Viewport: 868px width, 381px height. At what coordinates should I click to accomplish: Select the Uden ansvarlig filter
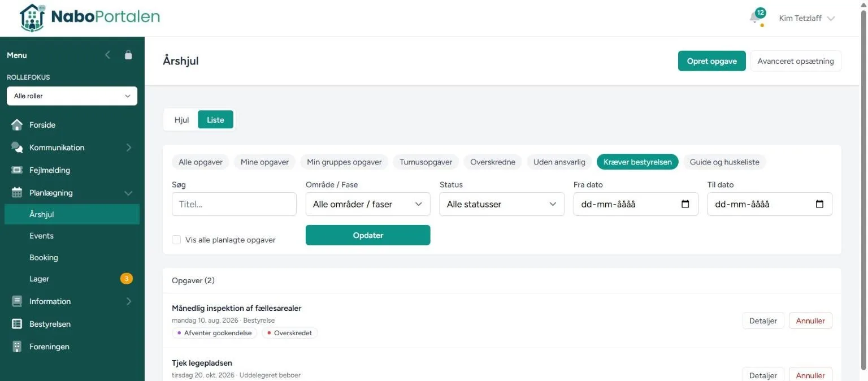[559, 162]
